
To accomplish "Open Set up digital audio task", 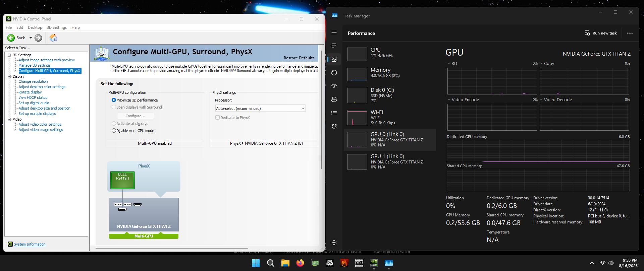I will (x=34, y=103).
